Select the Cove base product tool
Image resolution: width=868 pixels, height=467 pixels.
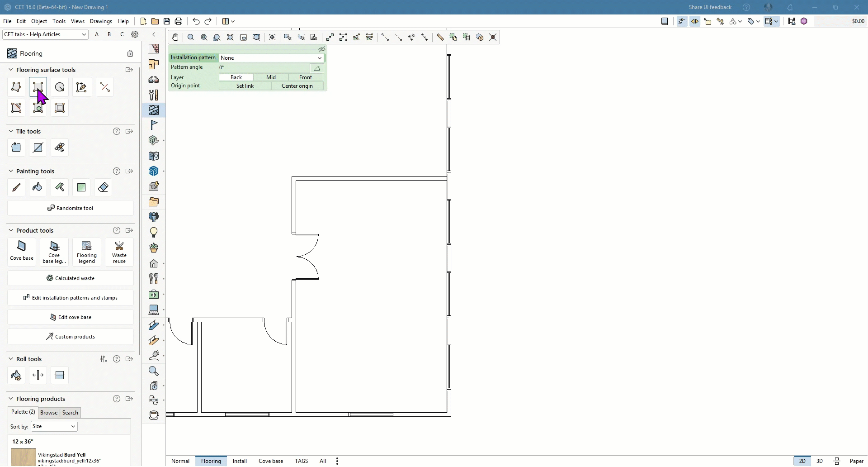pos(22,252)
